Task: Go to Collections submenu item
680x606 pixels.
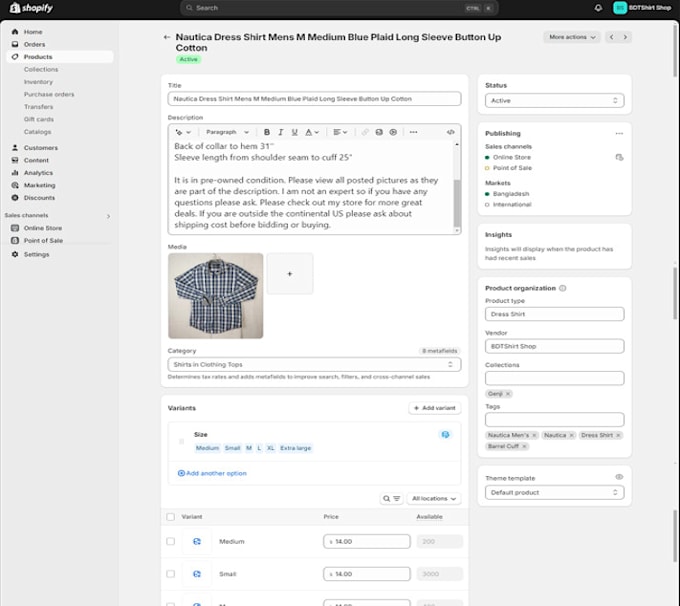Action: 41,70
